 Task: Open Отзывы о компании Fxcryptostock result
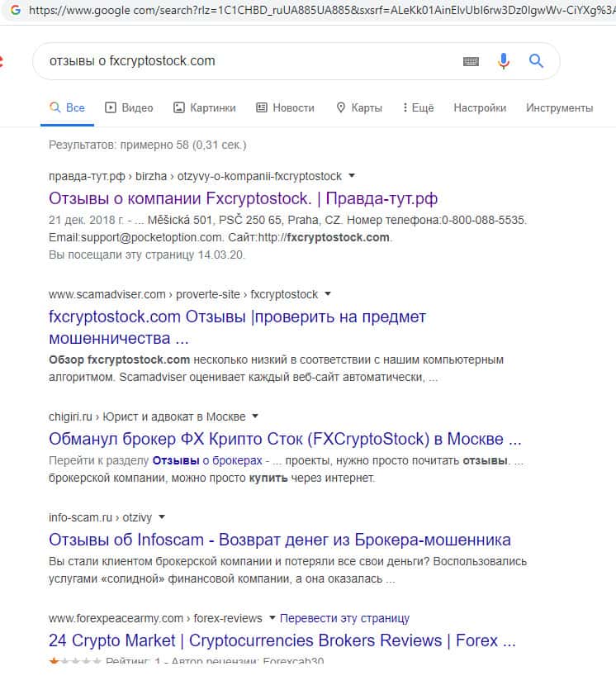tap(244, 198)
